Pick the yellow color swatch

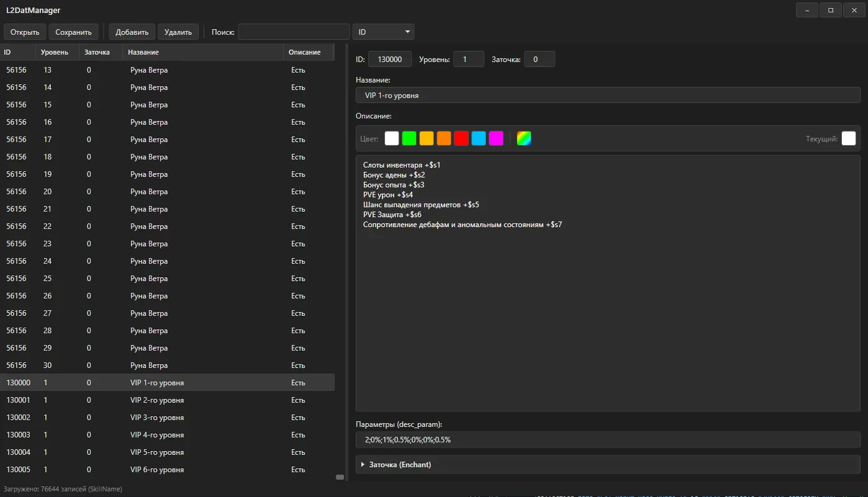pos(427,138)
